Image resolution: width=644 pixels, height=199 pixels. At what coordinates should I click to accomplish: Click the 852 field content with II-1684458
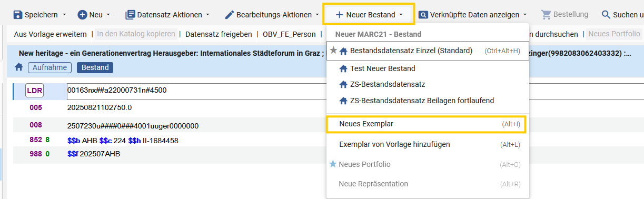coord(123,141)
